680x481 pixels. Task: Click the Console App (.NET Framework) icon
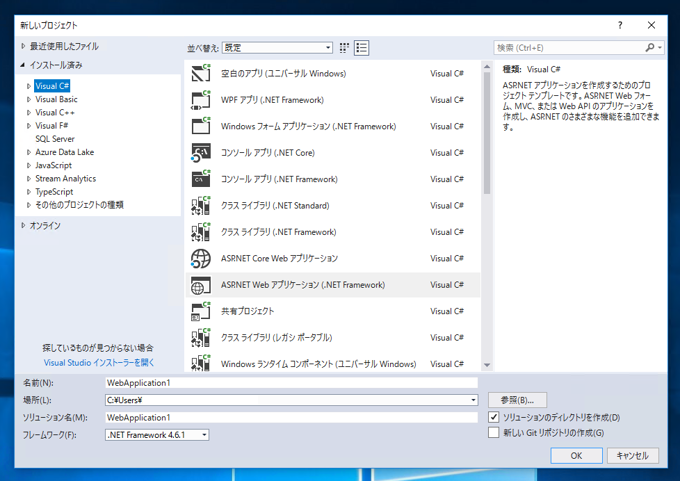tap(201, 179)
